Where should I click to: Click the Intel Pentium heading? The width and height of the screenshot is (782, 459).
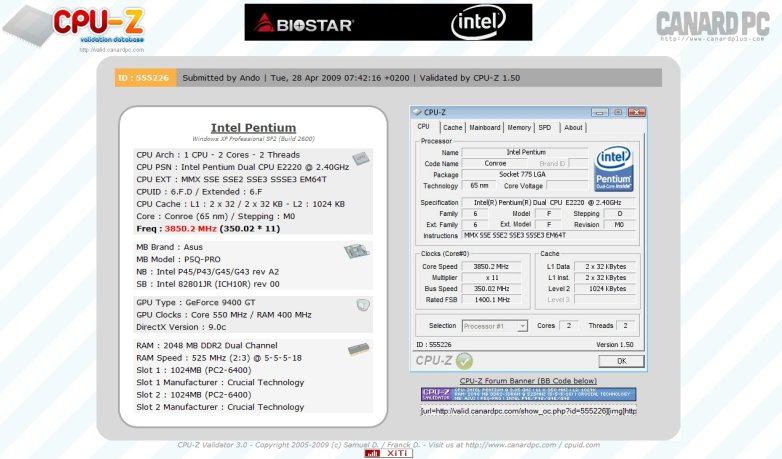[x=253, y=128]
